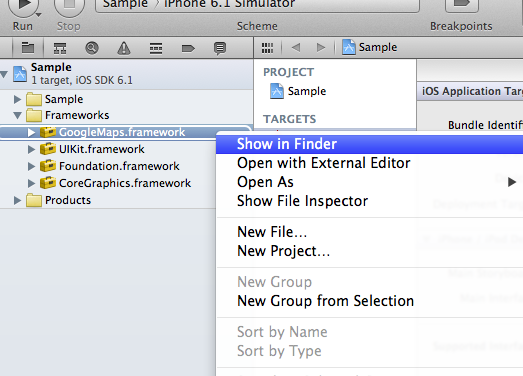
Task: Collapse the Frameworks folder group
Action: coord(17,115)
